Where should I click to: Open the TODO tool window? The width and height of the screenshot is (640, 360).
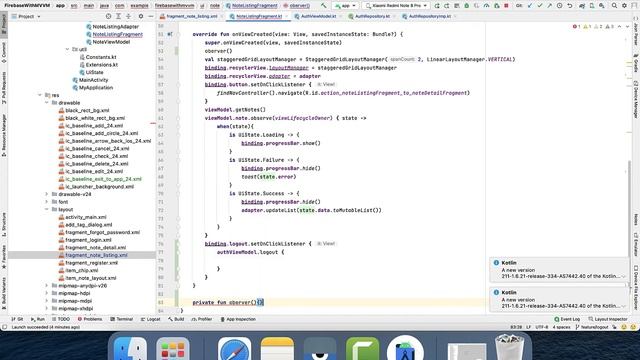(60, 319)
